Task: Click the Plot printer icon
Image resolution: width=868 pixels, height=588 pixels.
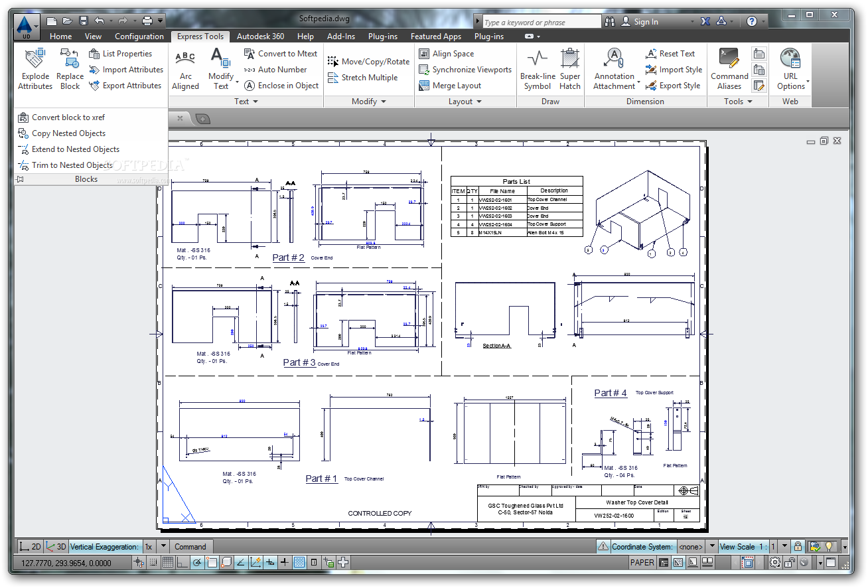Action: pyautogui.click(x=147, y=21)
